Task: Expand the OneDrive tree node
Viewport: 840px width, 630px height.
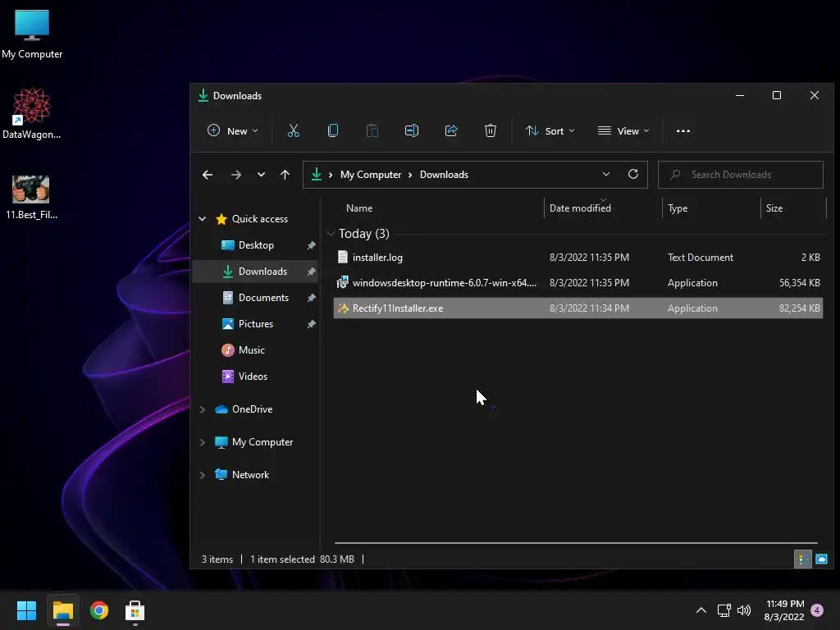Action: pos(203,409)
